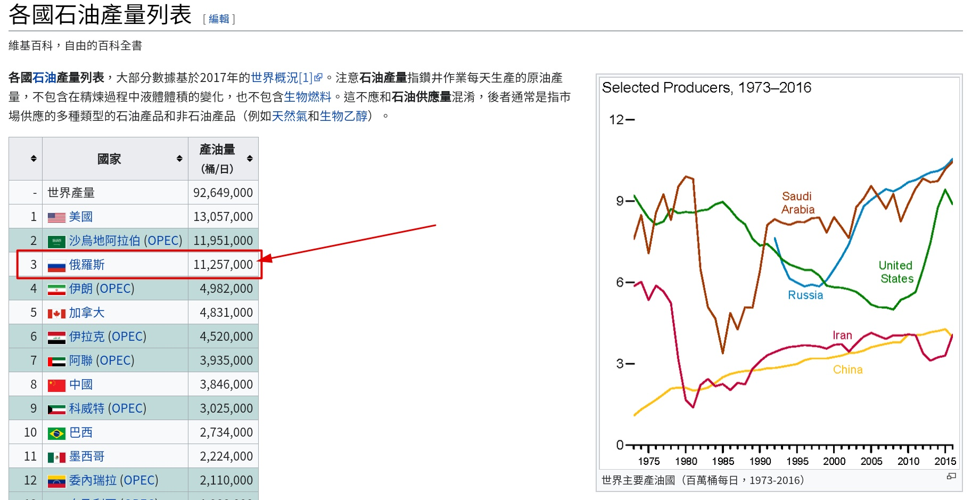
Task: Click the Mexico flag icon
Action: click(56, 457)
